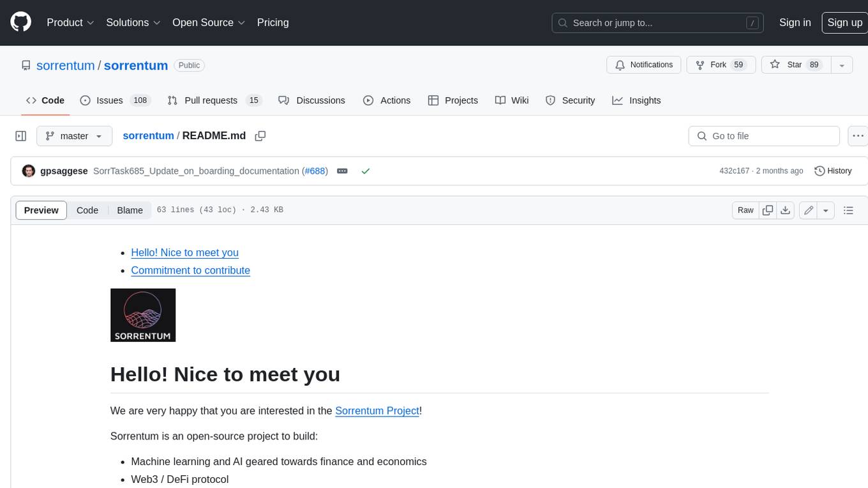
Task: Open the GitHub homepage logo
Action: tap(21, 22)
